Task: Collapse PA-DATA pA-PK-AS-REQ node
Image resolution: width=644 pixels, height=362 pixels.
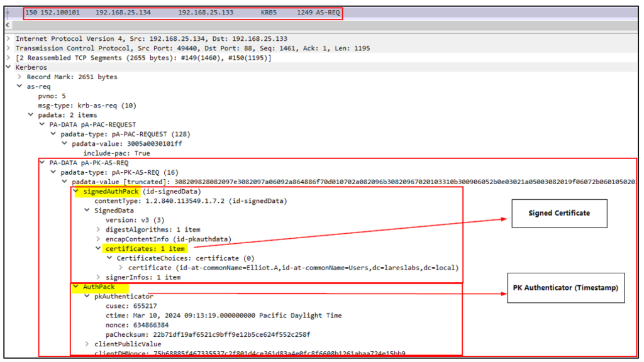Action: click(42, 163)
